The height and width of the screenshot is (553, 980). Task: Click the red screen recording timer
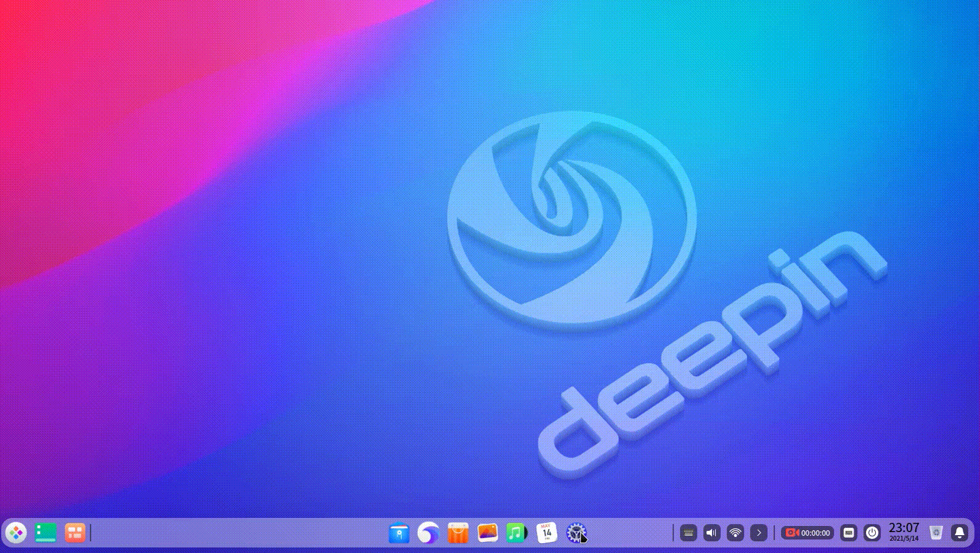click(807, 533)
